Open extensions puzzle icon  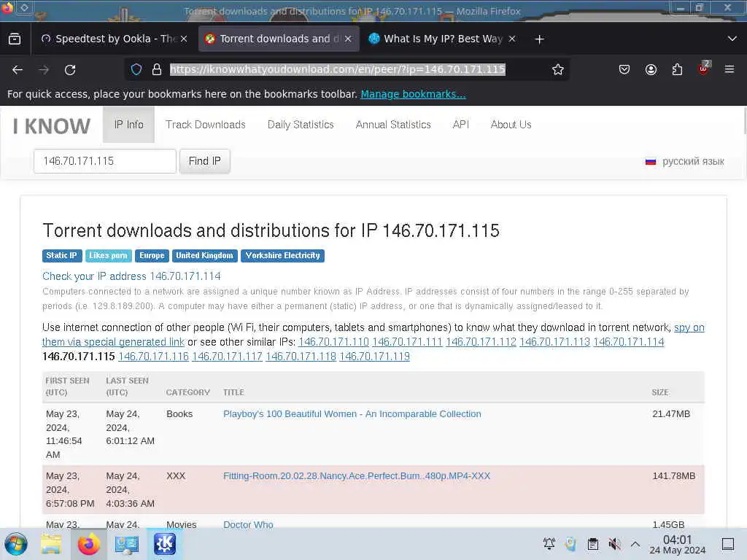[677, 69]
